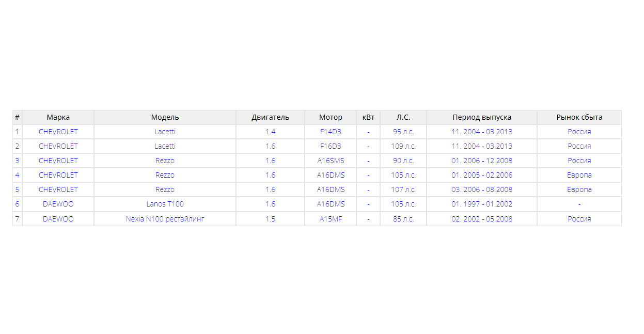This screenshot has height=334, width=644.
Task: Click production period 02. 2002 - 05.2008
Action: 481,219
